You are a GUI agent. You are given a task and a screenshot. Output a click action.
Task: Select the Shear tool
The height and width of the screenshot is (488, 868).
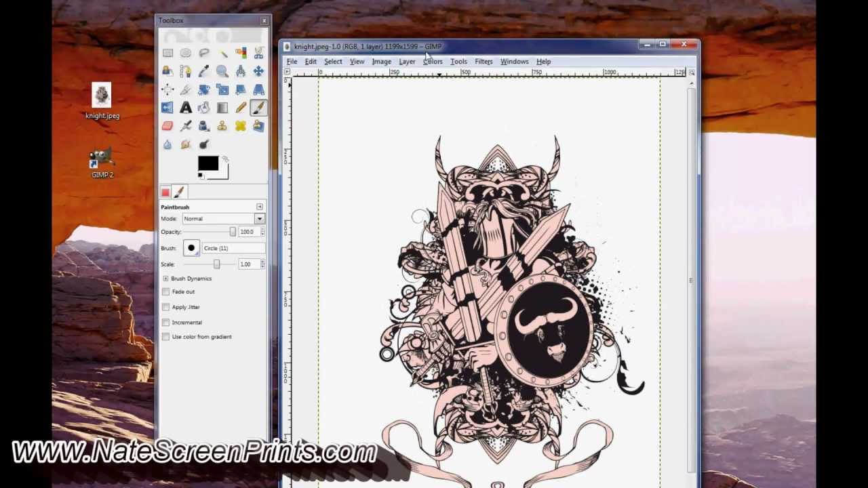(x=241, y=89)
